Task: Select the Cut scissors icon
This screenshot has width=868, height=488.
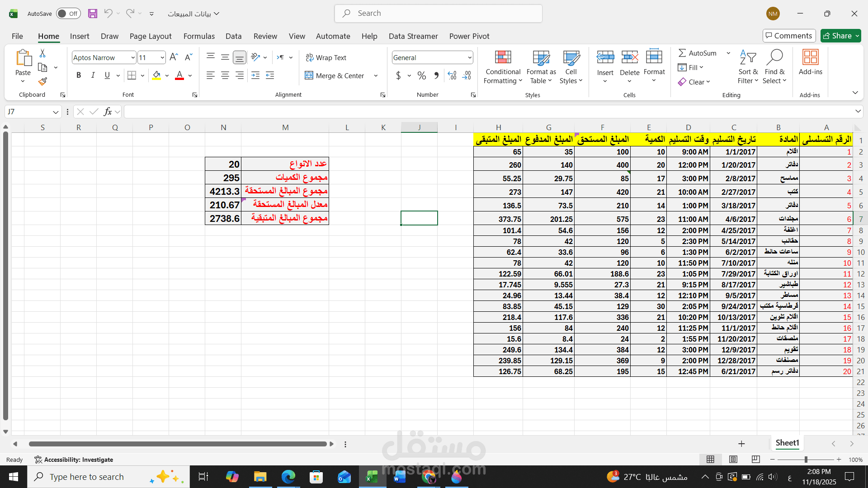Action: (42, 53)
